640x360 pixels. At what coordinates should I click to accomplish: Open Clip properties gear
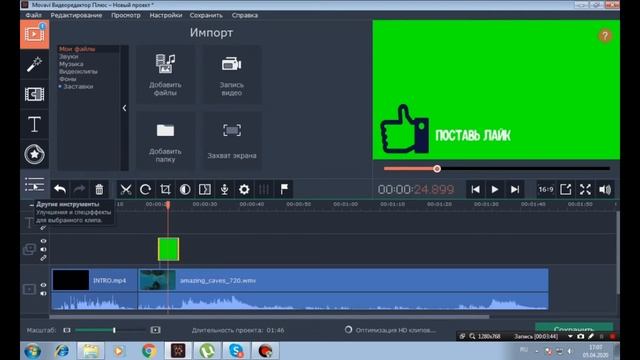pos(244,189)
